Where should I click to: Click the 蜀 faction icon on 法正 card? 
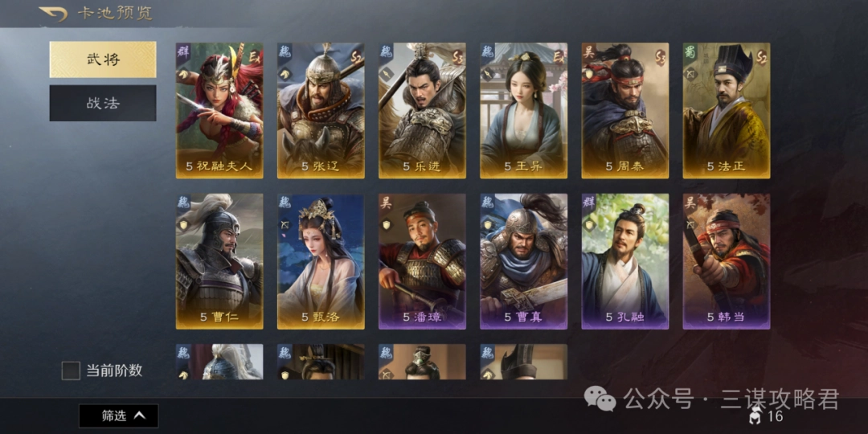(x=690, y=51)
